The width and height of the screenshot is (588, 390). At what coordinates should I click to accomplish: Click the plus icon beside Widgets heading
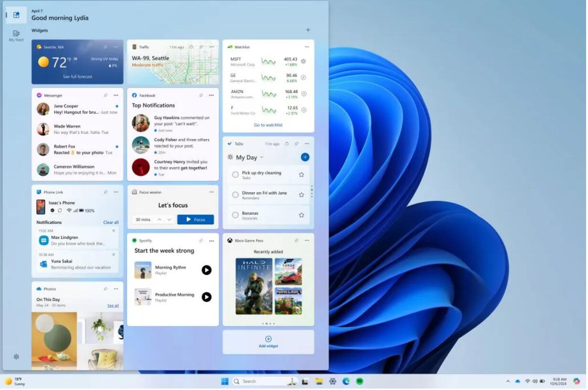(x=309, y=30)
